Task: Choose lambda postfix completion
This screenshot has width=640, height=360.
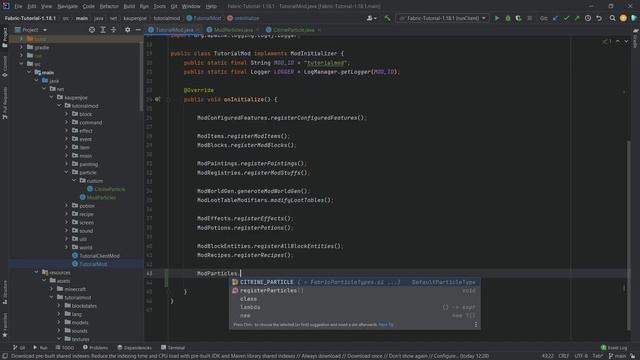Action: (354, 307)
